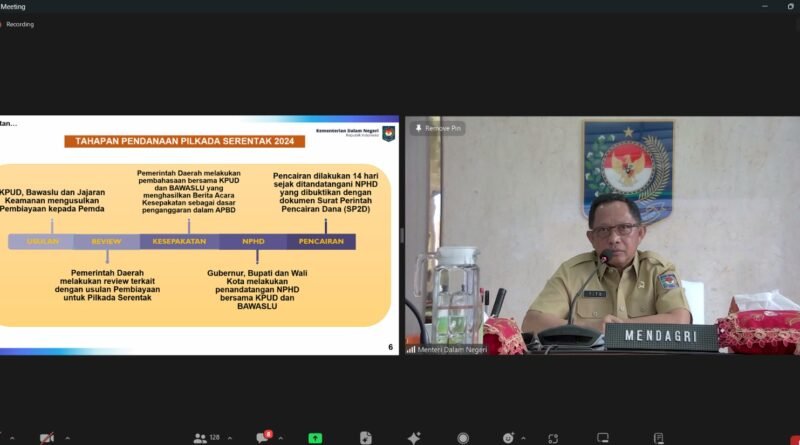Expand the arrow next to the video camera

pos(67,438)
